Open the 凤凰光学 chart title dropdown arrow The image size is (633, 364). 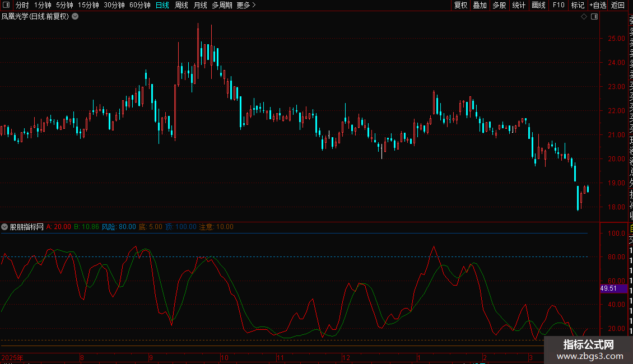[75, 17]
